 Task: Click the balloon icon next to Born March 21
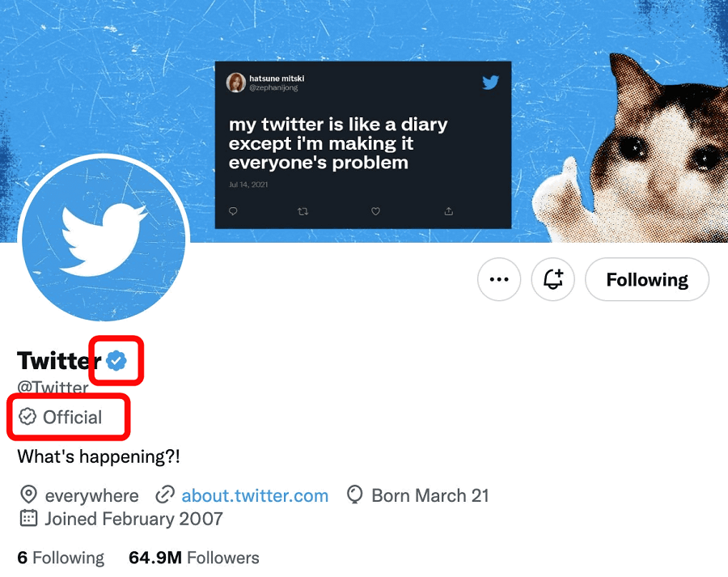pyautogui.click(x=354, y=495)
